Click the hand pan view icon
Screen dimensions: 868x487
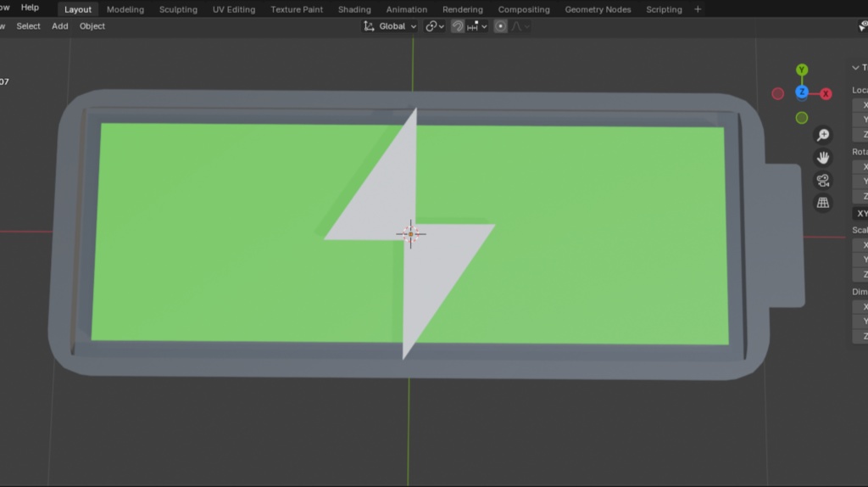pyautogui.click(x=823, y=157)
